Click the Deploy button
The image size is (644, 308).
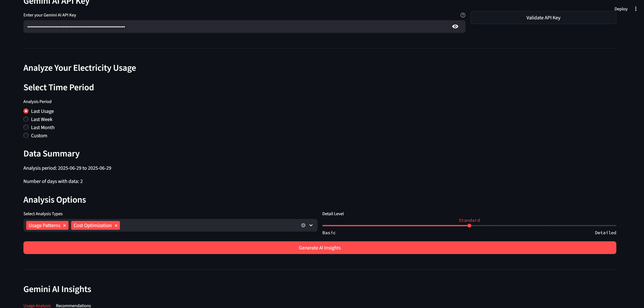tap(621, 9)
